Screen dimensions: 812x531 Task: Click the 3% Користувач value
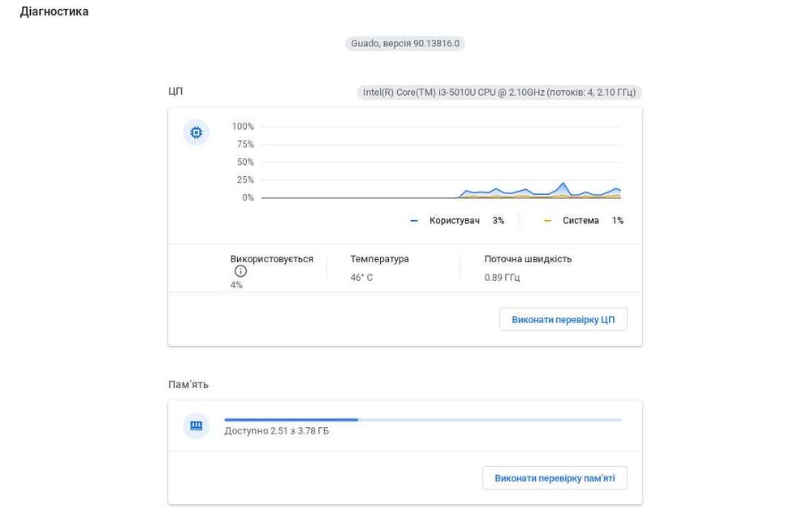coord(499,221)
